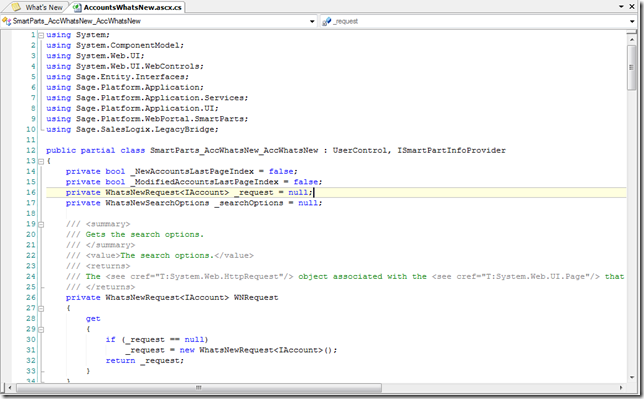Viewport: 644px width, 399px height.
Task: Click 'new WhatsNewRequest<IAccount>()' on line 31
Action: coord(258,350)
